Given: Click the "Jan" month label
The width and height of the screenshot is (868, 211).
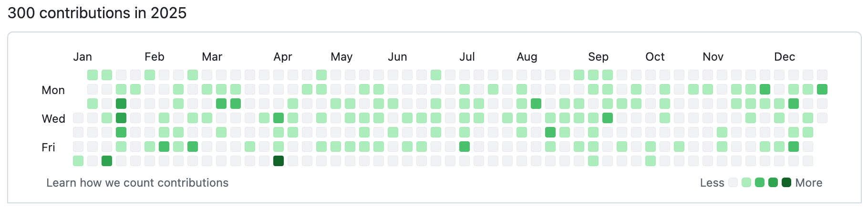Looking at the screenshot, I should click(83, 57).
